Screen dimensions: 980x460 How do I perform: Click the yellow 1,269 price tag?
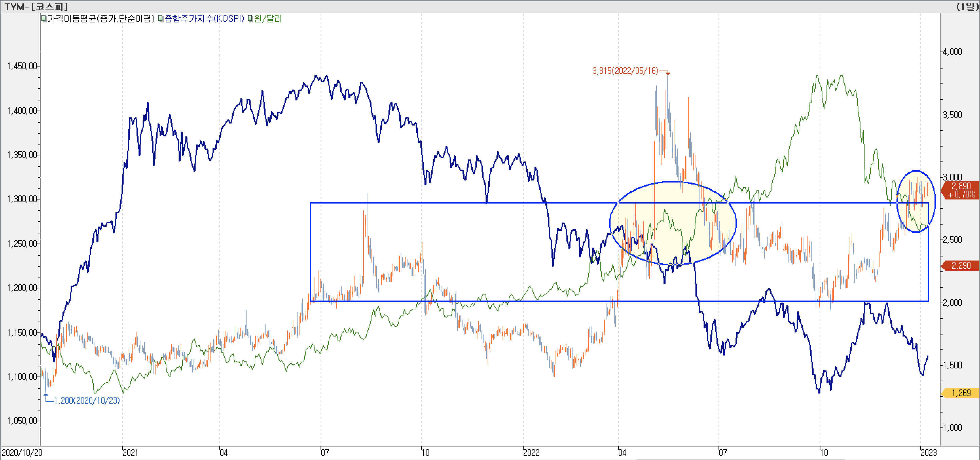pos(961,393)
